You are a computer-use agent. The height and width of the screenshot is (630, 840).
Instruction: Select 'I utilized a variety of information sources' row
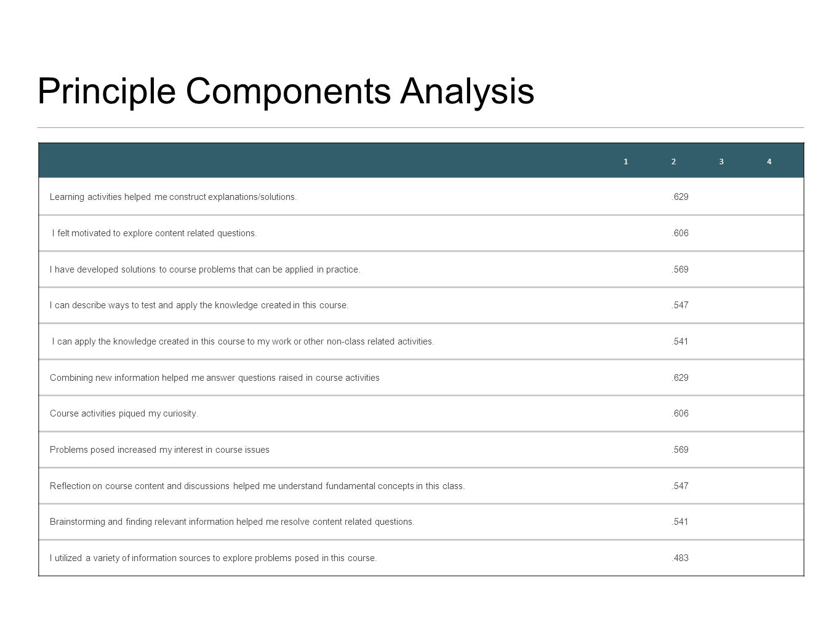point(421,558)
